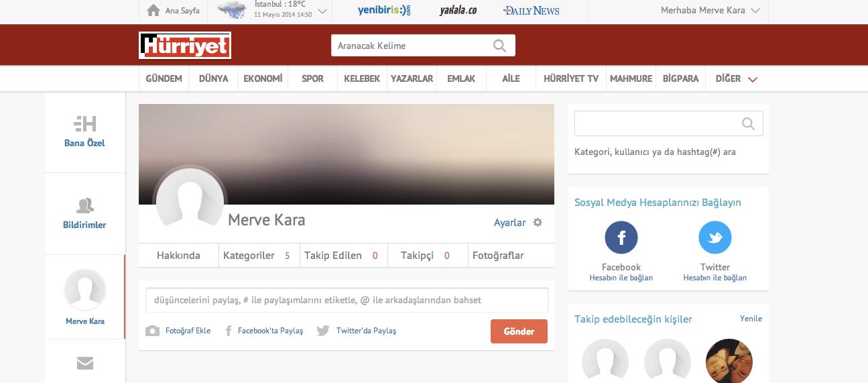
Task: Open the sidebar messages envelope icon
Action: pos(85,364)
